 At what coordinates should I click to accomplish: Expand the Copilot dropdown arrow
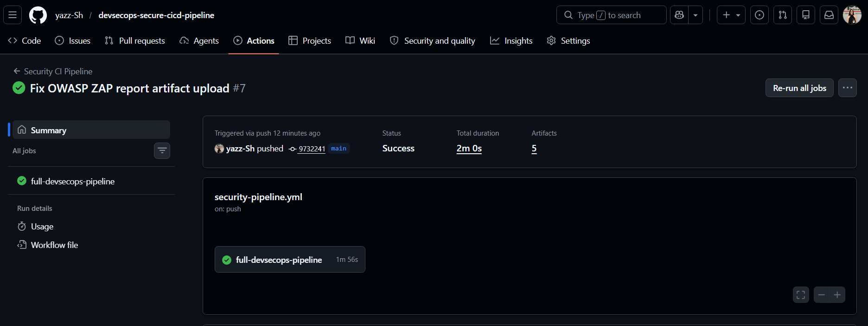coord(696,15)
